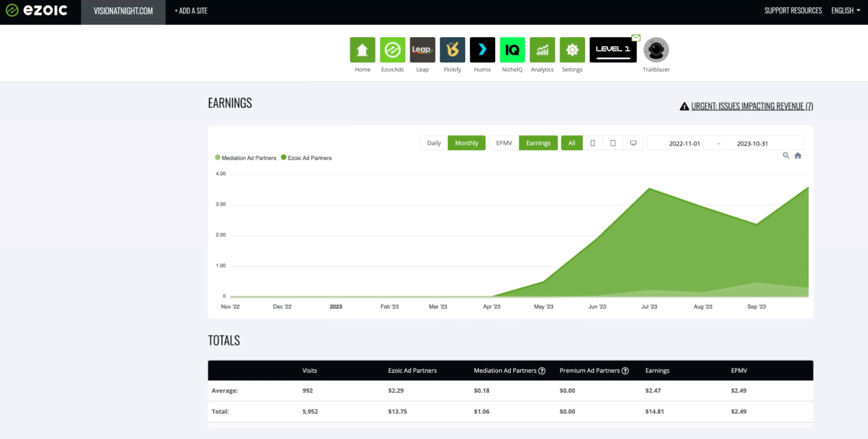Filter earnings by desktop device

(x=633, y=143)
